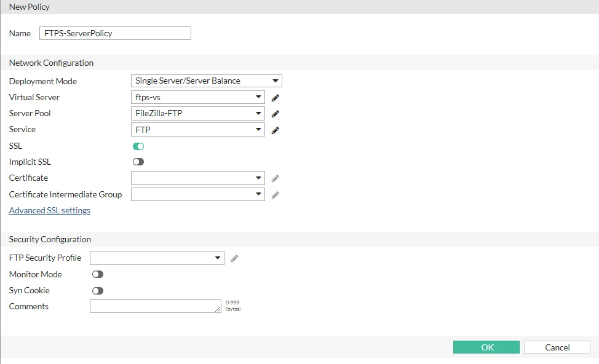This screenshot has width=599, height=364.
Task: Open the Service dropdown
Action: point(198,130)
